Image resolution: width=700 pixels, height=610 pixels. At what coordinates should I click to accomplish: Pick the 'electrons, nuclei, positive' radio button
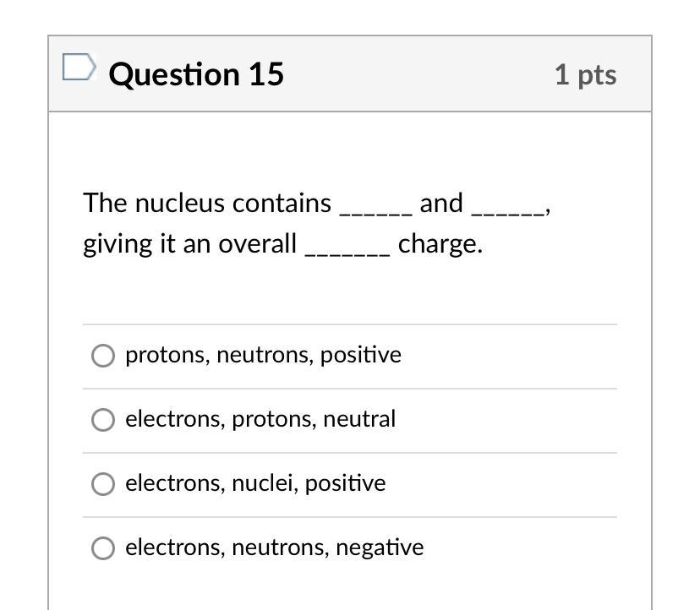click(x=102, y=484)
